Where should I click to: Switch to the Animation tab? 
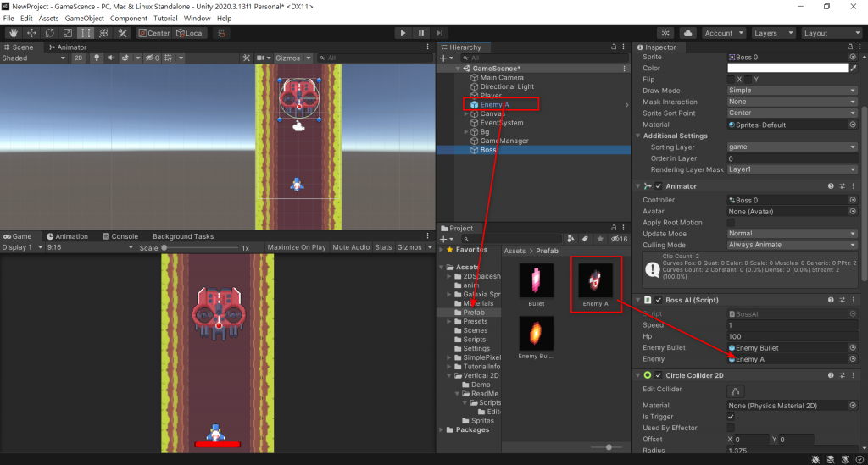pos(67,236)
